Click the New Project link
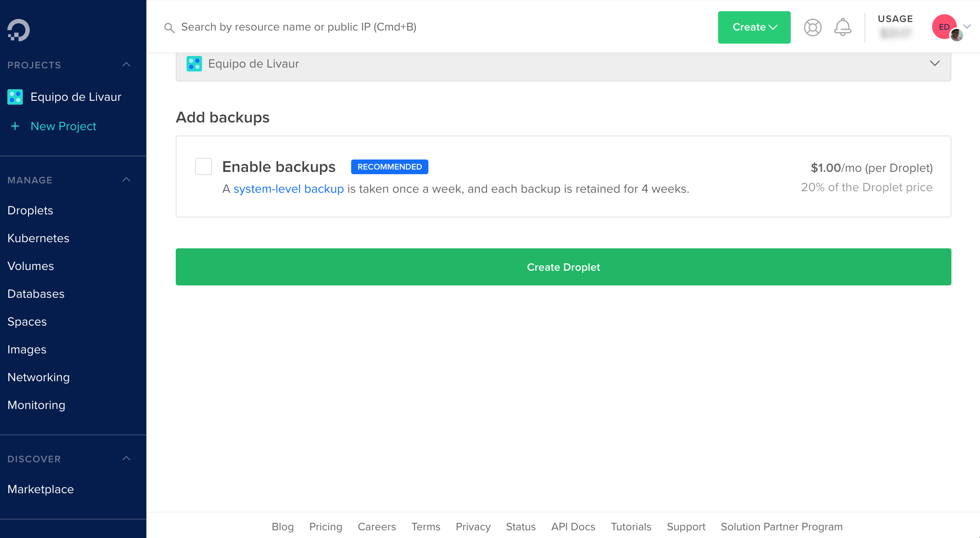The width and height of the screenshot is (980, 538). coord(63,126)
